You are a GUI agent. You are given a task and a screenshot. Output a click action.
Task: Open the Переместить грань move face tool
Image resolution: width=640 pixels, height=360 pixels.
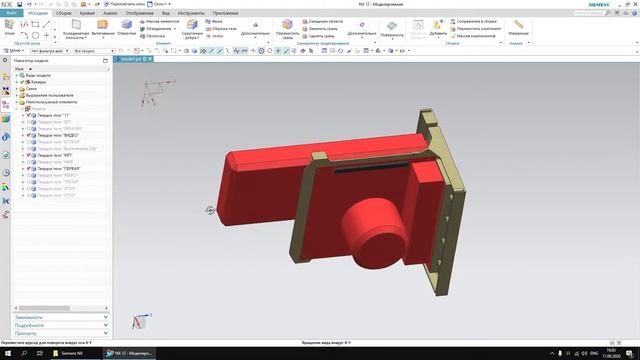pos(287,29)
